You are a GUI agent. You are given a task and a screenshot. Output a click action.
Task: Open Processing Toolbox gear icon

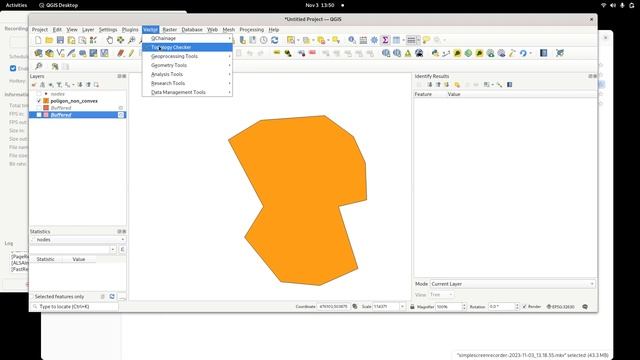pyautogui.click(x=374, y=40)
